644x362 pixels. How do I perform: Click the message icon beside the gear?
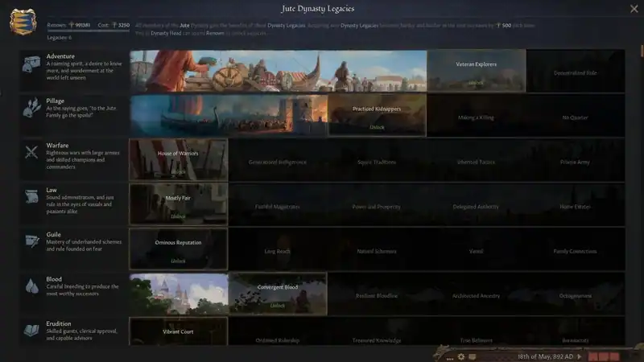[473, 356]
